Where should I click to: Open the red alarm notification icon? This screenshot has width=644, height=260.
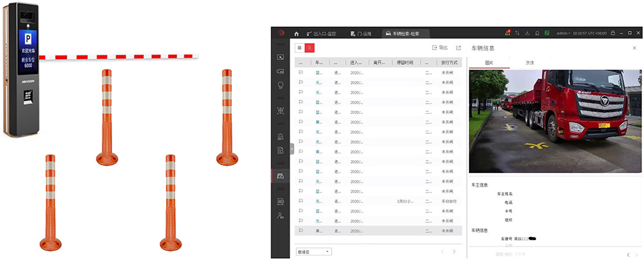(x=507, y=33)
